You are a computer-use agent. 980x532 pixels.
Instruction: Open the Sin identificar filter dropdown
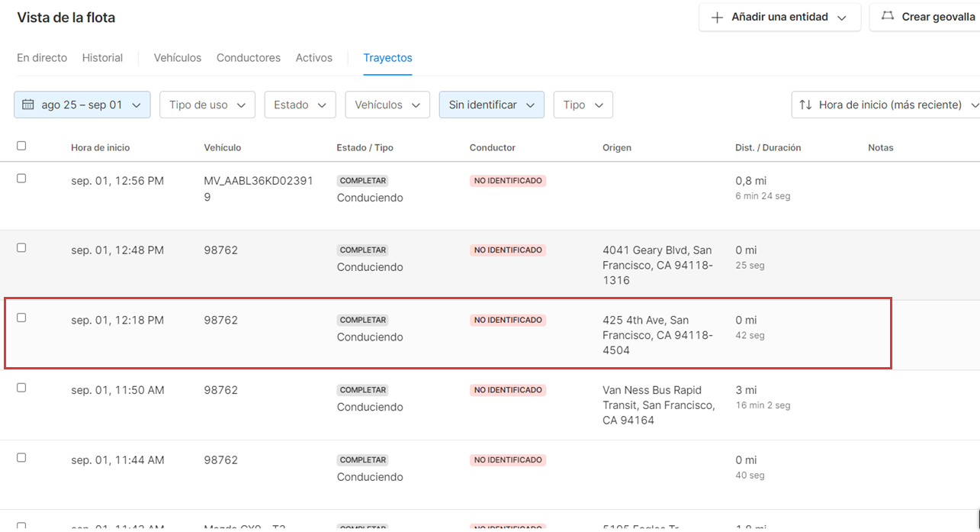tap(492, 105)
